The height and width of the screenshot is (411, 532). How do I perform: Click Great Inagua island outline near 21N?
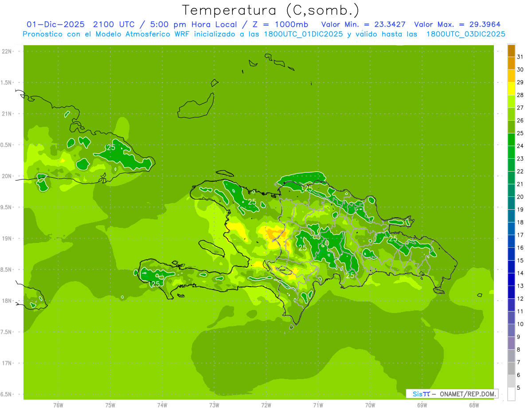[x=196, y=106]
